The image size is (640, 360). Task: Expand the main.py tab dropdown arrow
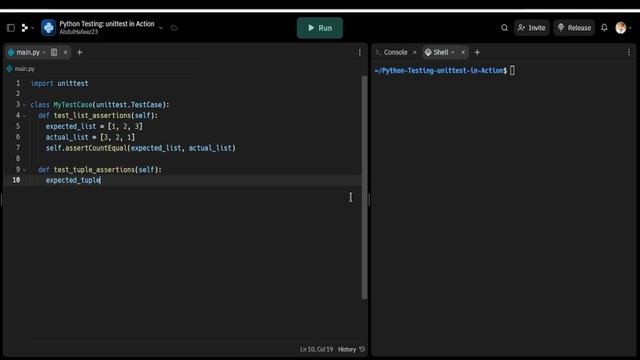click(44, 52)
